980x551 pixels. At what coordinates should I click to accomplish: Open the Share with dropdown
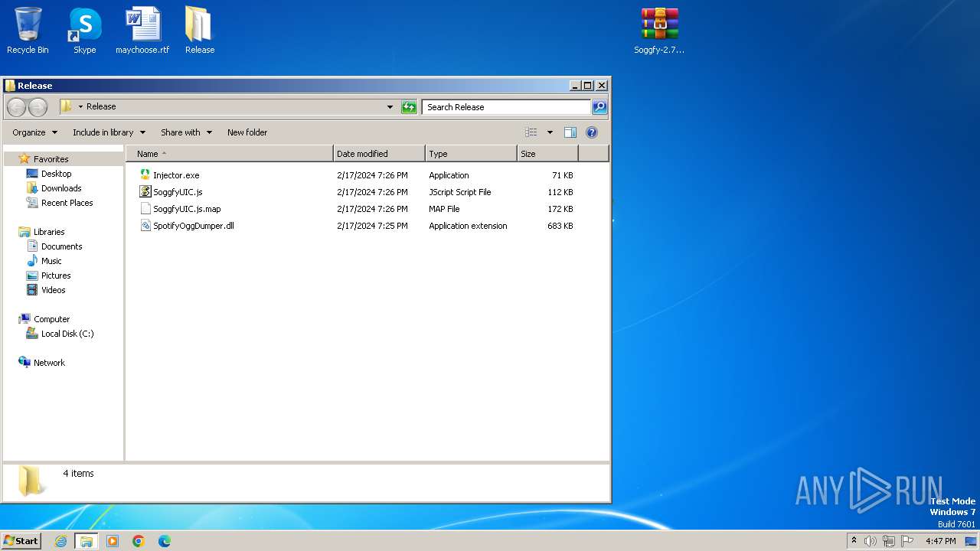(186, 132)
